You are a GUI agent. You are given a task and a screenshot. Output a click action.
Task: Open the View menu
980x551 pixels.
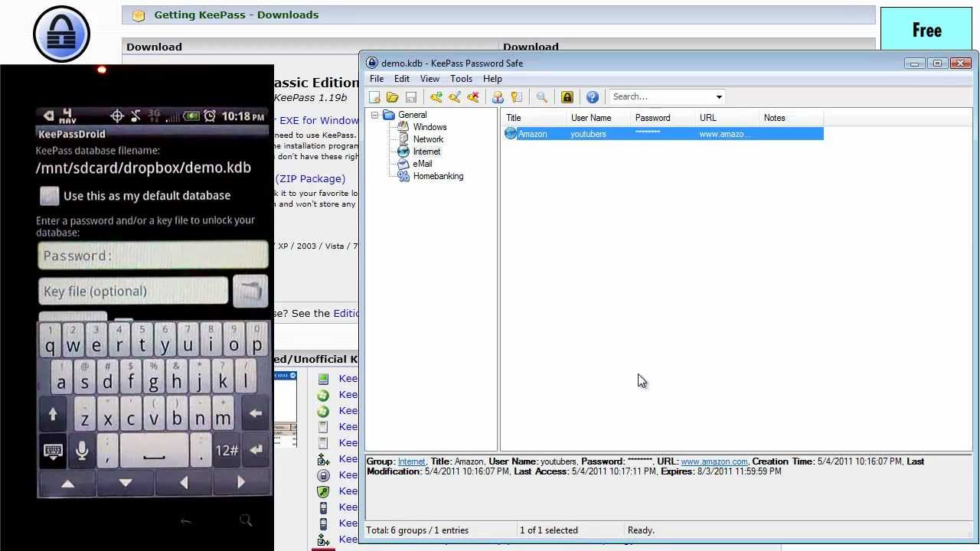430,79
